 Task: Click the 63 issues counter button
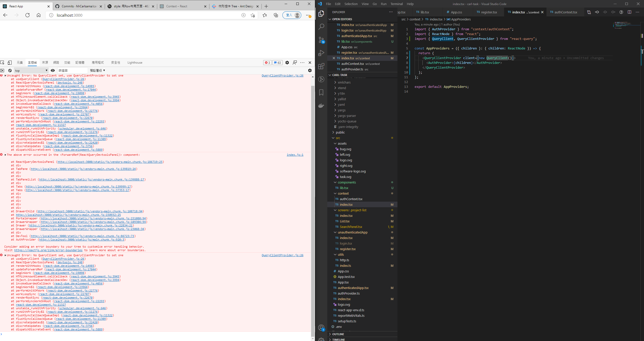(277, 63)
